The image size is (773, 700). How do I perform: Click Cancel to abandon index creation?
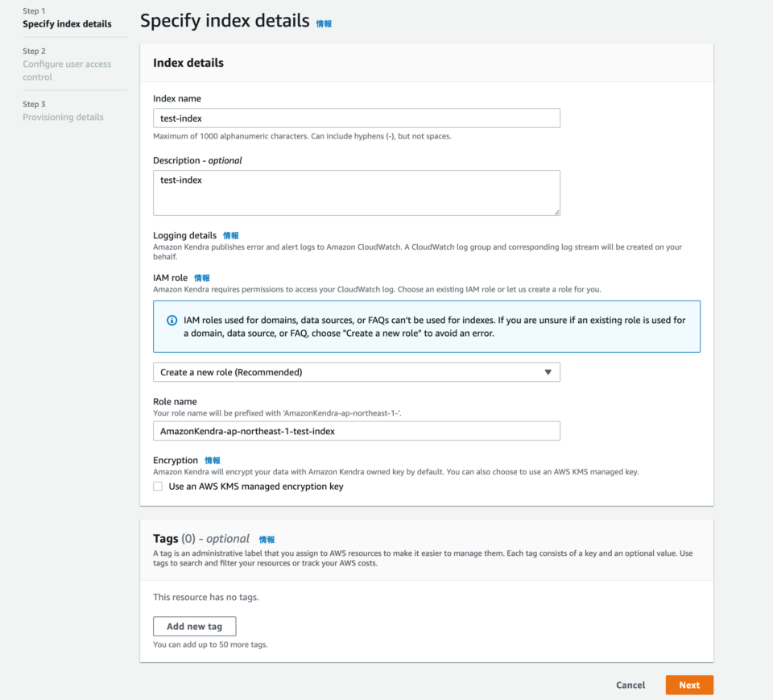click(x=630, y=685)
